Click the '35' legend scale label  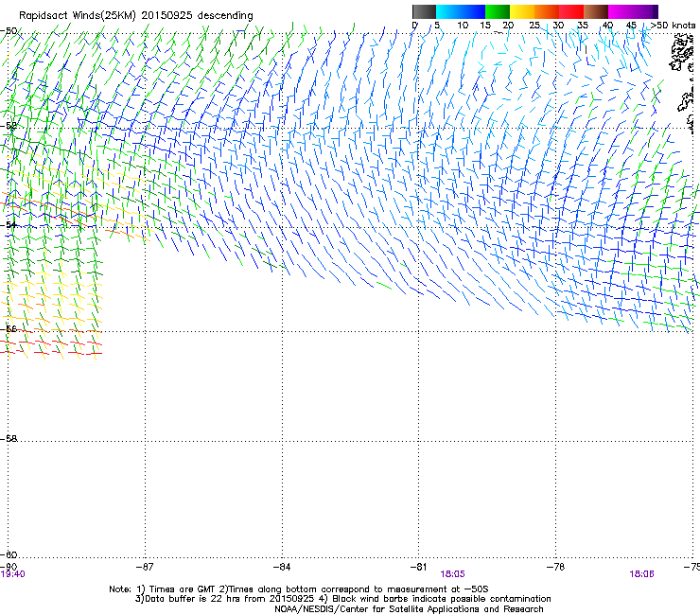coord(583,26)
